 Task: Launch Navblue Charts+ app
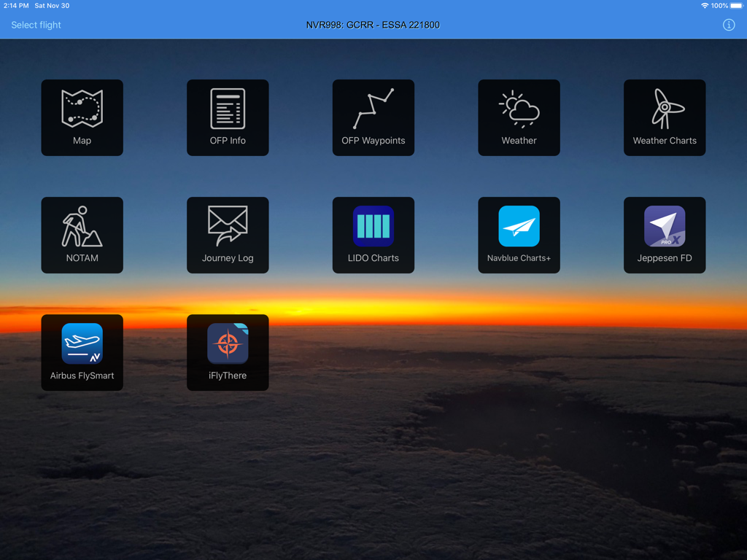519,235
